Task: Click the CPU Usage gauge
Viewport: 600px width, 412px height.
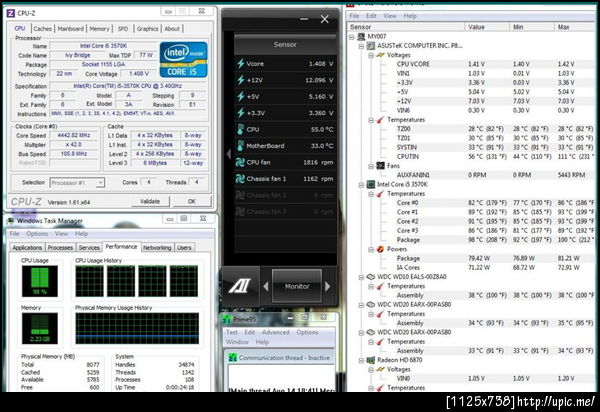Action: coord(40,281)
